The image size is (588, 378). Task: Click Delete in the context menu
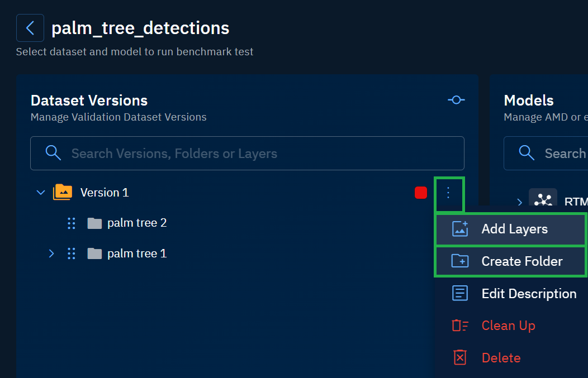pos(501,358)
